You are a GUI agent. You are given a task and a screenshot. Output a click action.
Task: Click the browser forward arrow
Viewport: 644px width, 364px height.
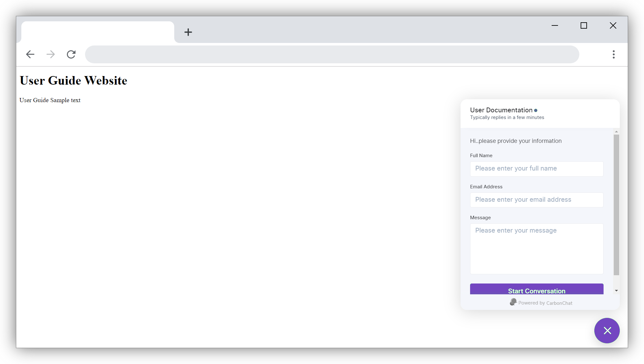point(51,54)
